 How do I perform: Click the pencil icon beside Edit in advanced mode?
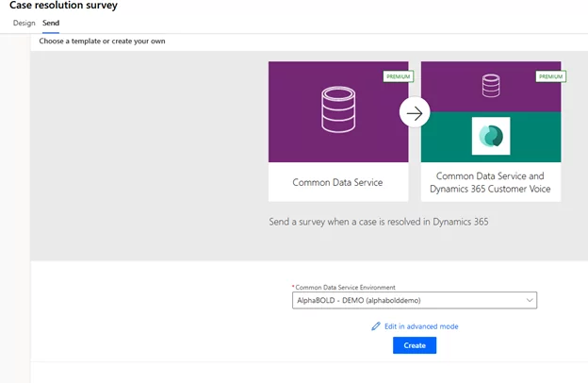(x=376, y=326)
